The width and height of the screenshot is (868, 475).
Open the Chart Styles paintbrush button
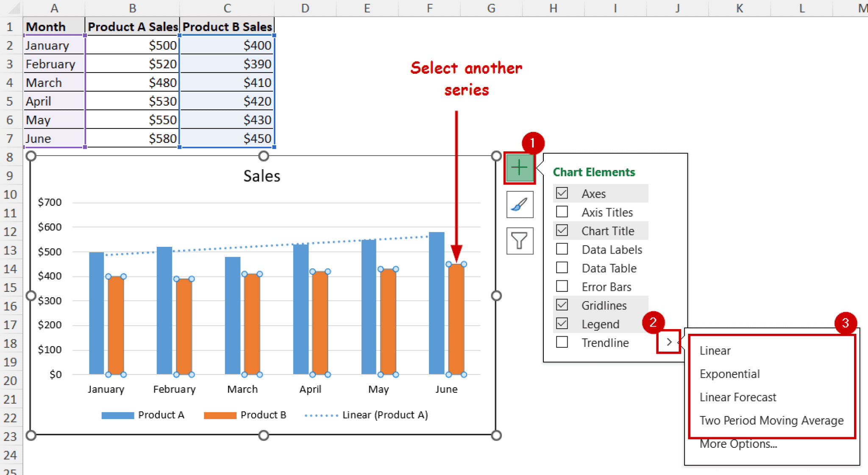tap(520, 204)
